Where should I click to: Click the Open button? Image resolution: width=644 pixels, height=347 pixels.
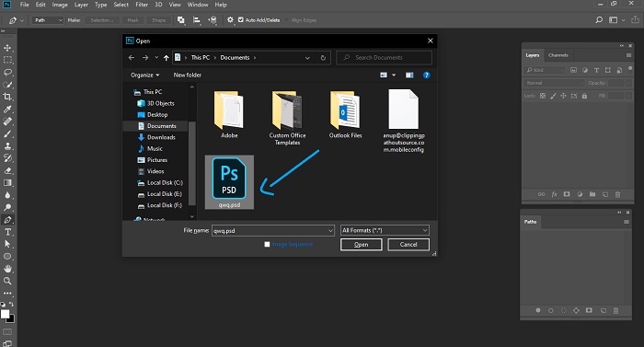click(x=361, y=244)
